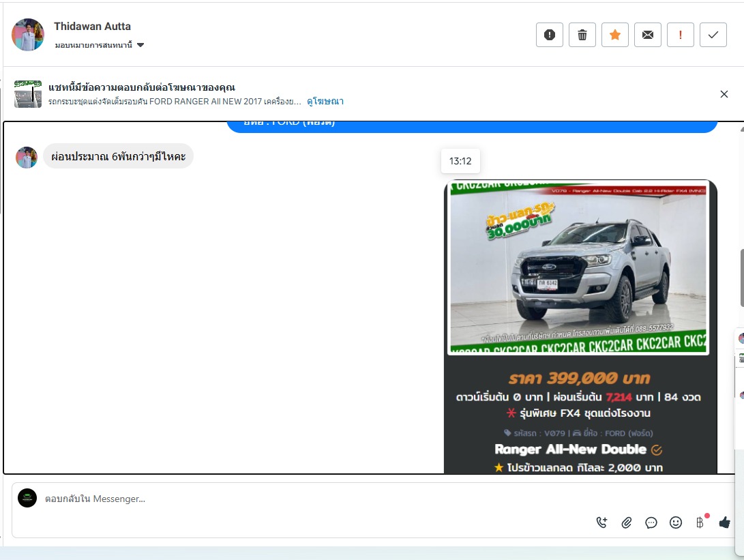Open emoji picker

676,522
